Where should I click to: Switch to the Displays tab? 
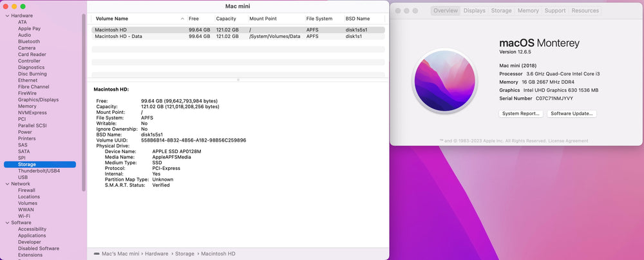(474, 11)
